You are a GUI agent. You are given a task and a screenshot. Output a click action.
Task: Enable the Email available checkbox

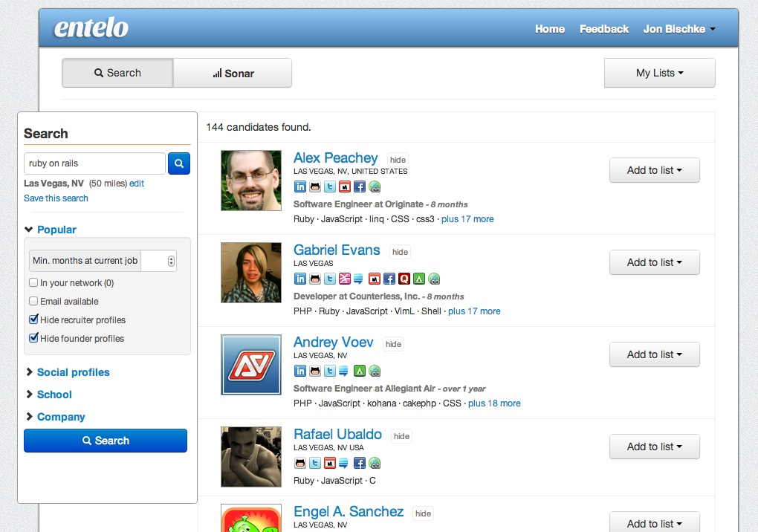pos(33,300)
